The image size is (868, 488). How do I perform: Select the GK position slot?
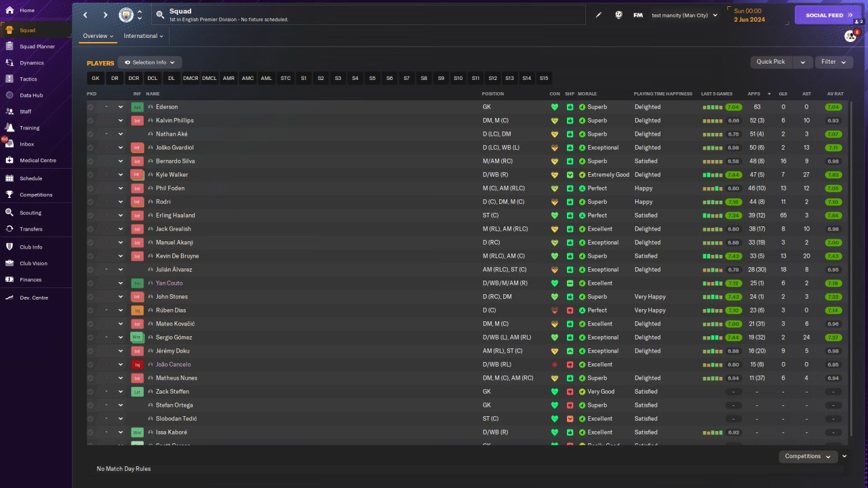pos(96,78)
